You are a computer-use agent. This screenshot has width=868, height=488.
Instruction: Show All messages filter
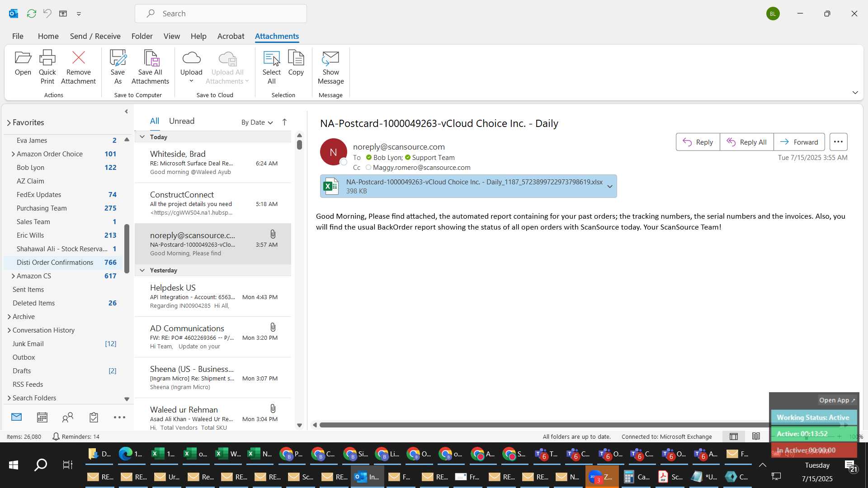click(154, 121)
